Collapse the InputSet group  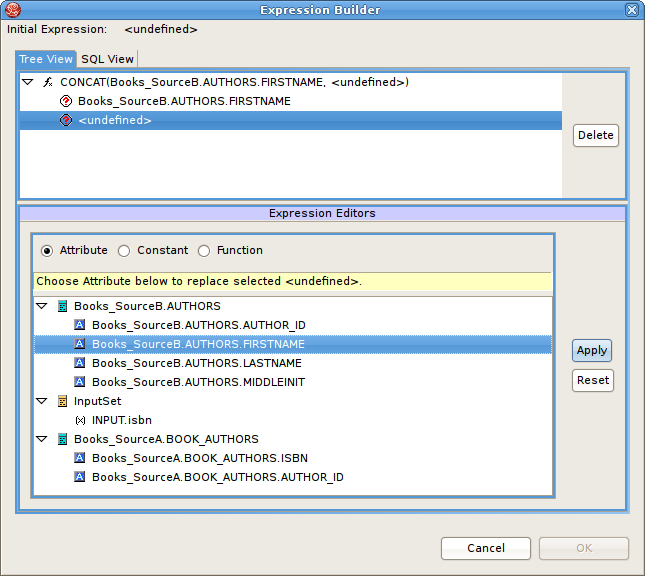click(x=42, y=401)
